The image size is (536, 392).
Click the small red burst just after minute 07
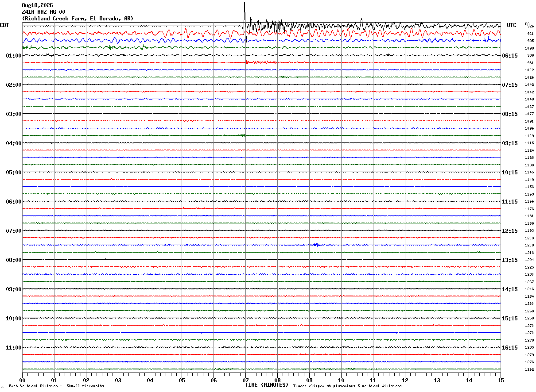pos(261,62)
